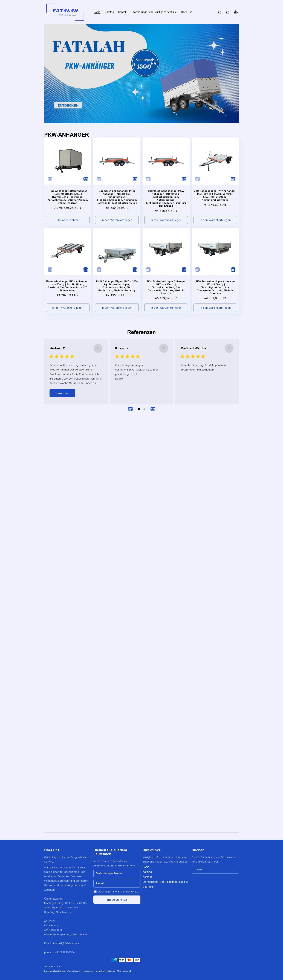Viewport: 283px width, 980px height.
Task: Previous image arrow on Motorradanhänger Mot 1000 card
Action: point(198,179)
